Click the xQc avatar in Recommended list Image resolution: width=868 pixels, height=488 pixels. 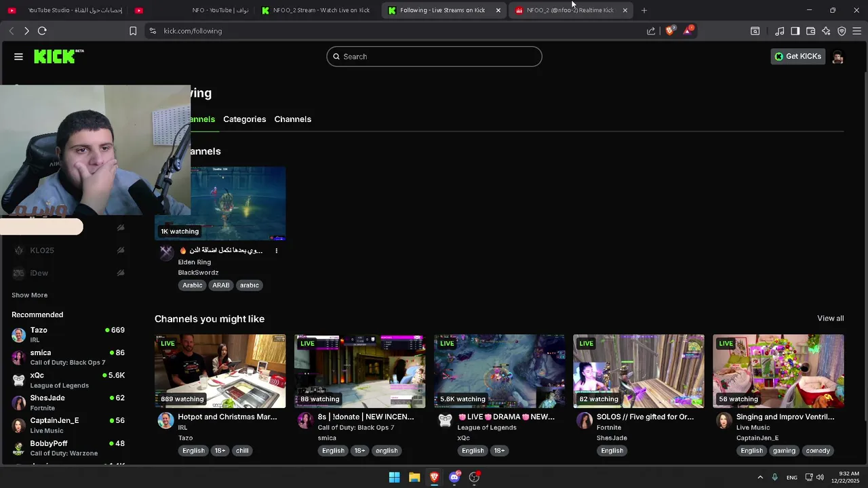[x=18, y=380]
